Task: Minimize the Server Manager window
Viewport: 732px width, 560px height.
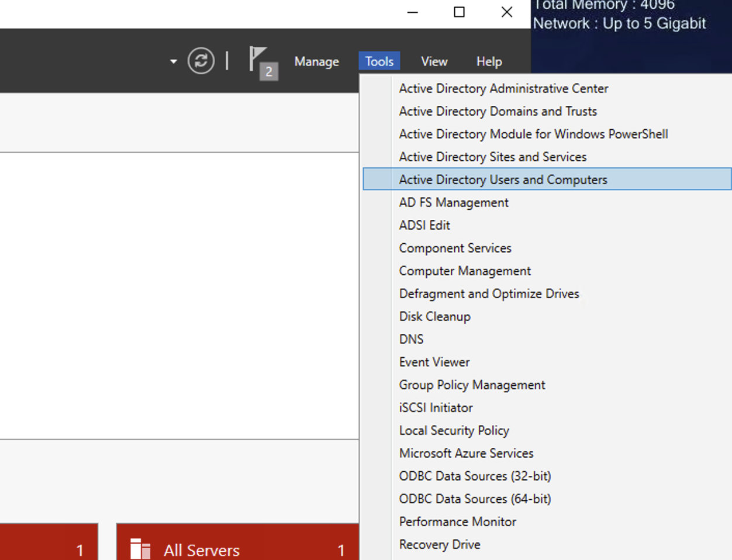Action: tap(413, 12)
